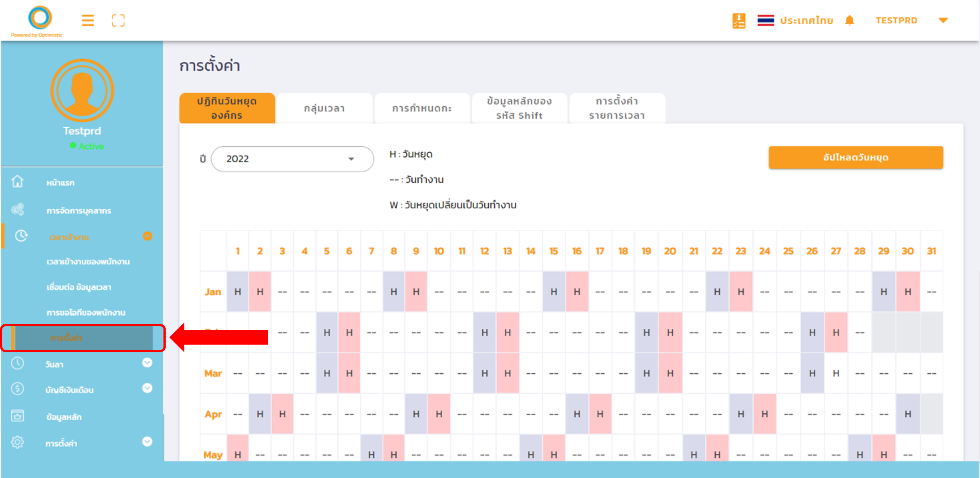This screenshot has height=478, width=980.
Task: Click the Testprd profile avatar
Action: [x=82, y=90]
